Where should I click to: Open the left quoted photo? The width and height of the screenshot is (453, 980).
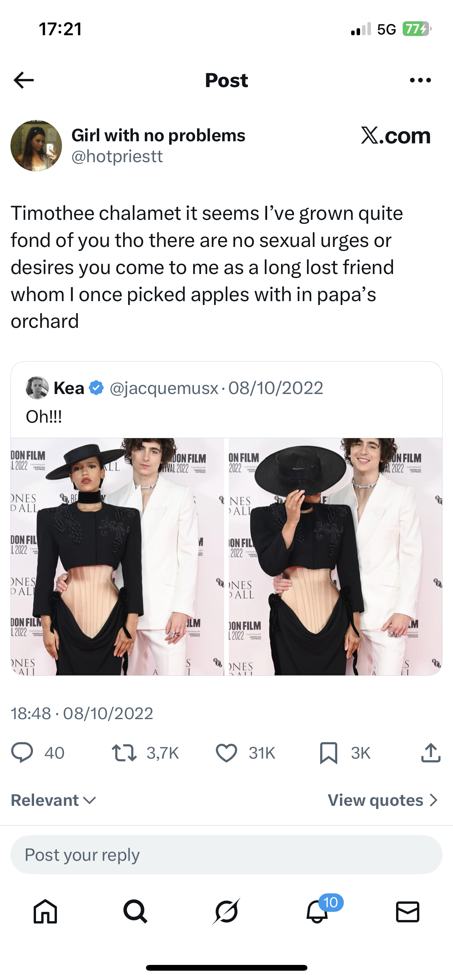[x=117, y=557]
